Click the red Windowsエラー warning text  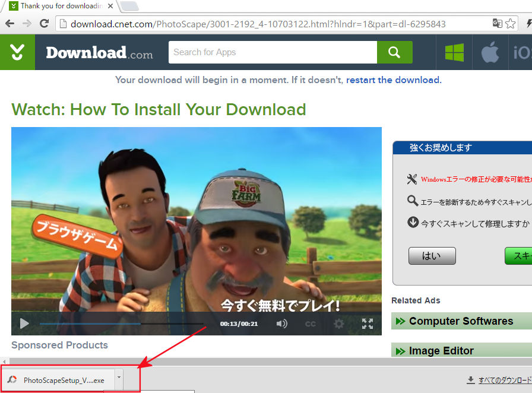476,179
